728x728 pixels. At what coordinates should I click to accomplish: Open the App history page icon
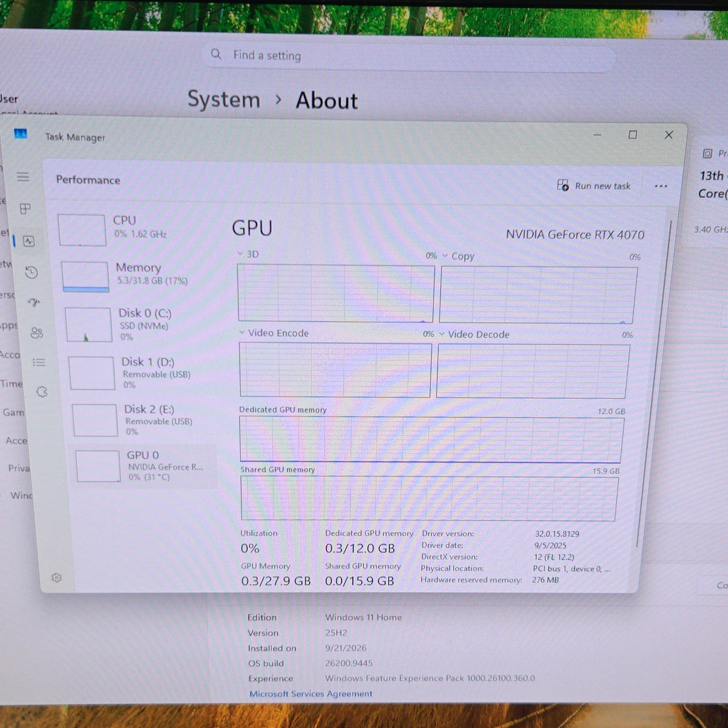(32, 272)
